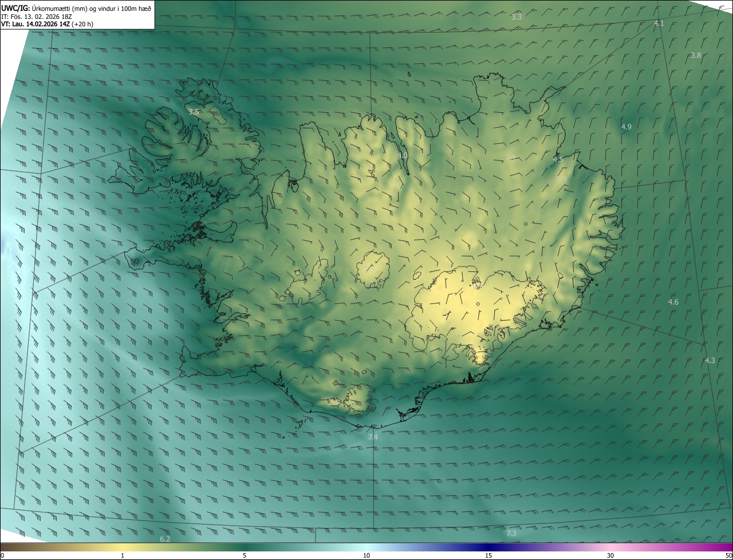The height and width of the screenshot is (560, 733).
Task: Click the map value label '4.5'
Action: pyautogui.click(x=558, y=159)
